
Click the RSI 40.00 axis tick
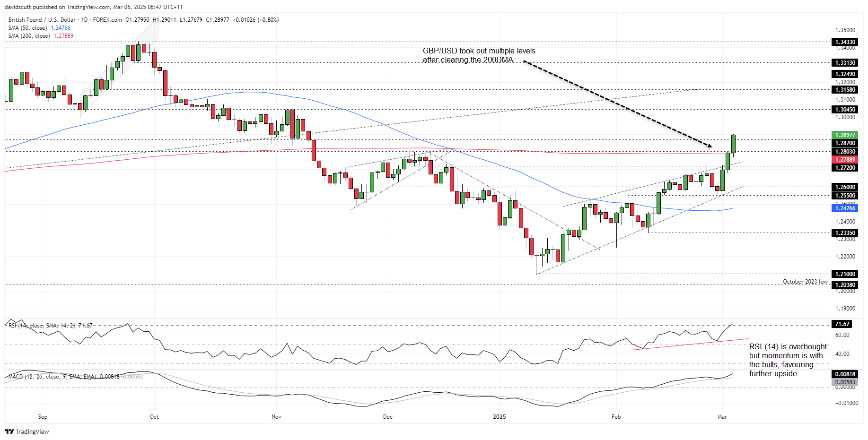pyautogui.click(x=842, y=354)
